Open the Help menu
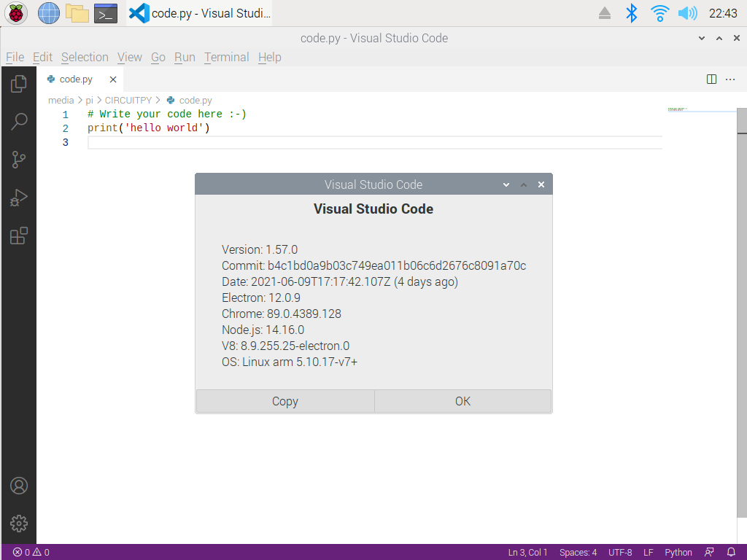 (270, 57)
